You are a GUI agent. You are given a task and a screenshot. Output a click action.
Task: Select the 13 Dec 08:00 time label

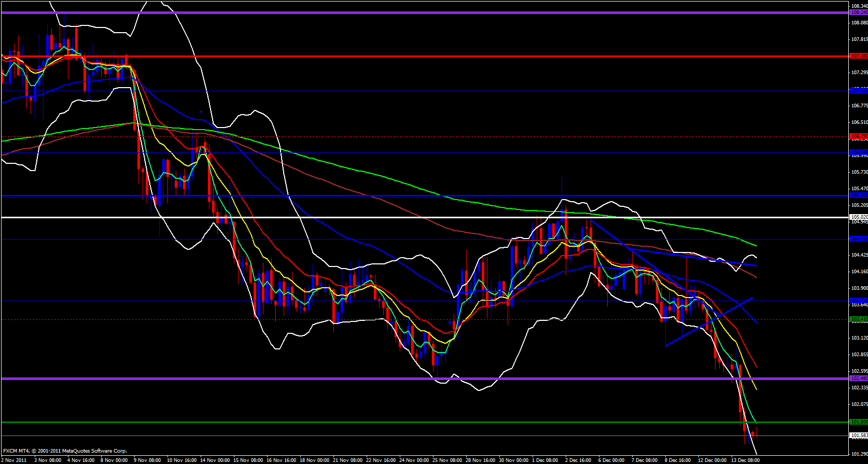(745, 460)
